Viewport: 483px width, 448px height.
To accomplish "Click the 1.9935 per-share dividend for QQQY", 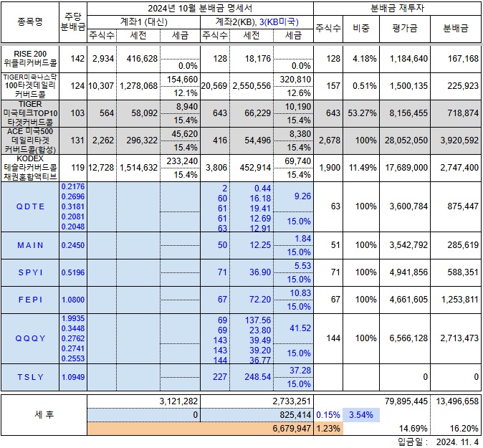I will pos(73,318).
